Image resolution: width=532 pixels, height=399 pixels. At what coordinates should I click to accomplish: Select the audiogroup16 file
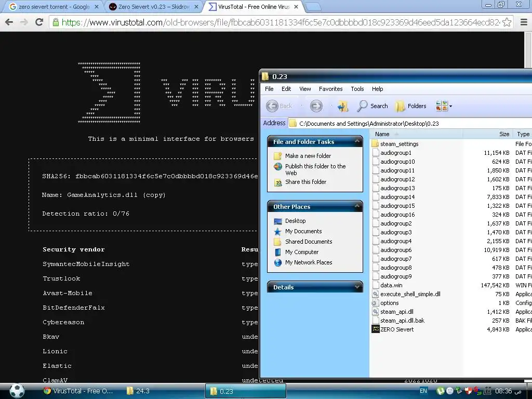[397, 215]
